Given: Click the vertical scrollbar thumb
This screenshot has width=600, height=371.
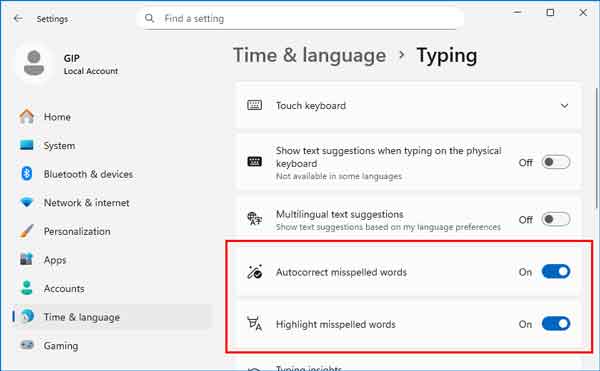Looking at the screenshot, I should (x=597, y=148).
